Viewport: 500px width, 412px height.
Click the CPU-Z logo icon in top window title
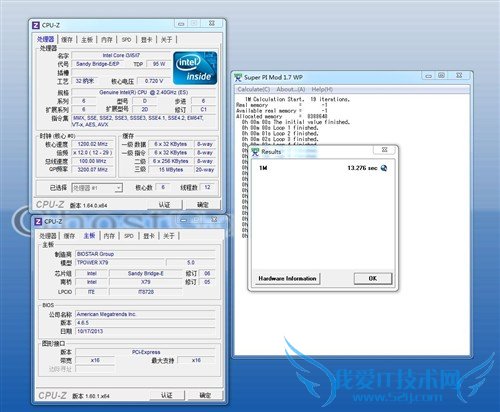click(x=36, y=25)
